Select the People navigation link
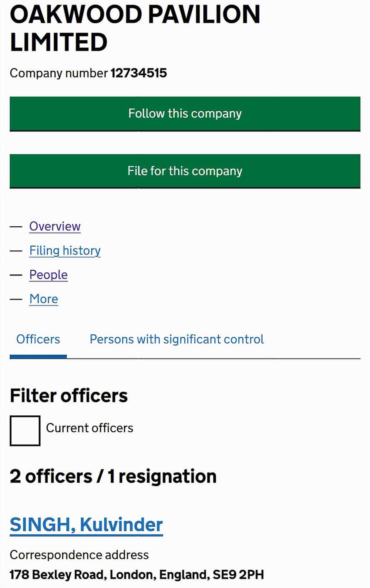Screen dimensions: 370x588 48,275
